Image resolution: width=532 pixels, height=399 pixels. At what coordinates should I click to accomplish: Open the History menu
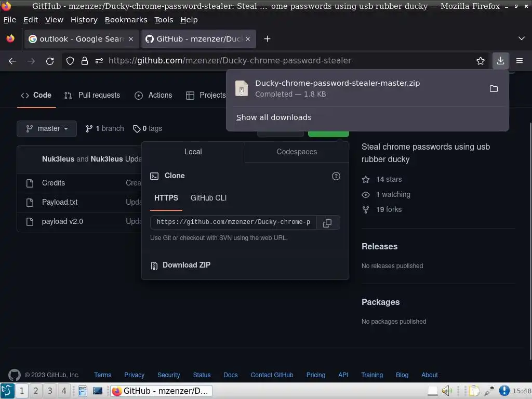(84, 20)
